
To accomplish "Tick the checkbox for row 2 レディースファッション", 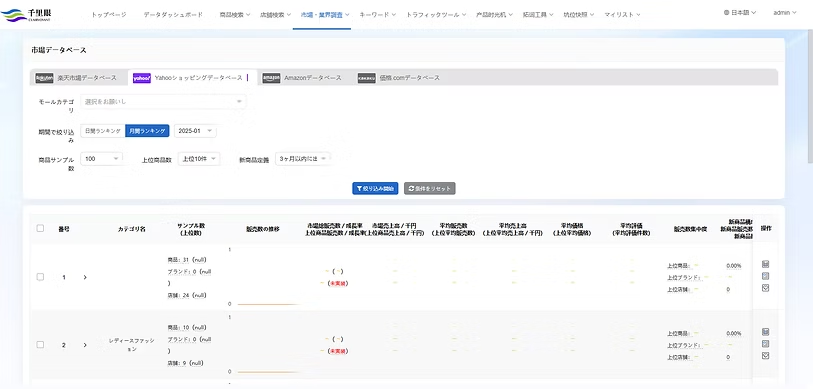I will [x=40, y=345].
